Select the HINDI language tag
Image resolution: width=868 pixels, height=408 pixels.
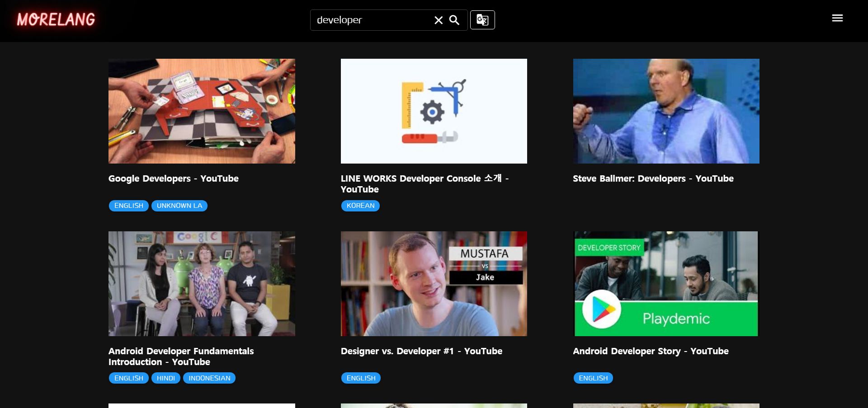point(166,378)
